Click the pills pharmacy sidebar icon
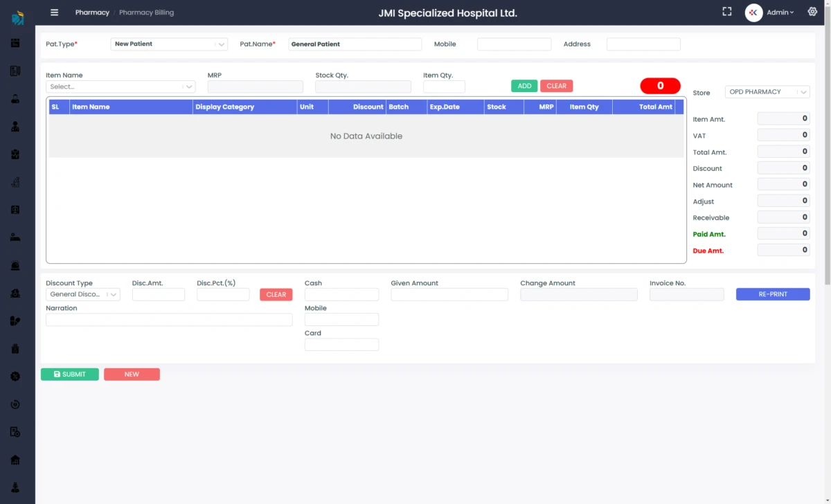This screenshot has width=831, height=504. pyautogui.click(x=15, y=321)
